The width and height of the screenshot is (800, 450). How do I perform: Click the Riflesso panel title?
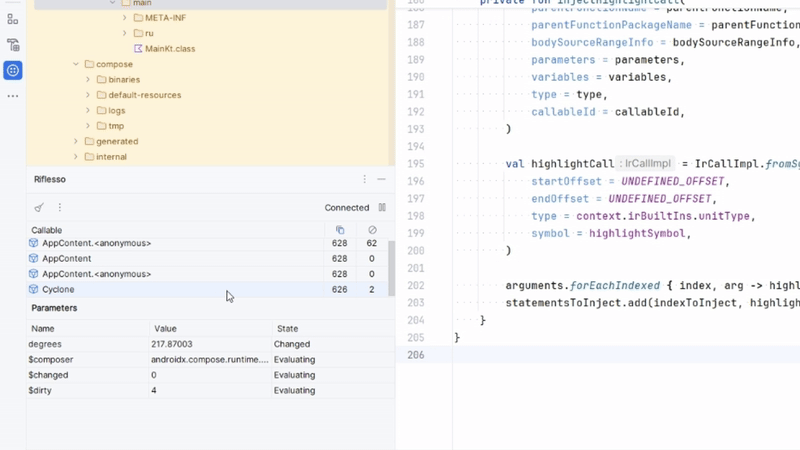tap(49, 179)
